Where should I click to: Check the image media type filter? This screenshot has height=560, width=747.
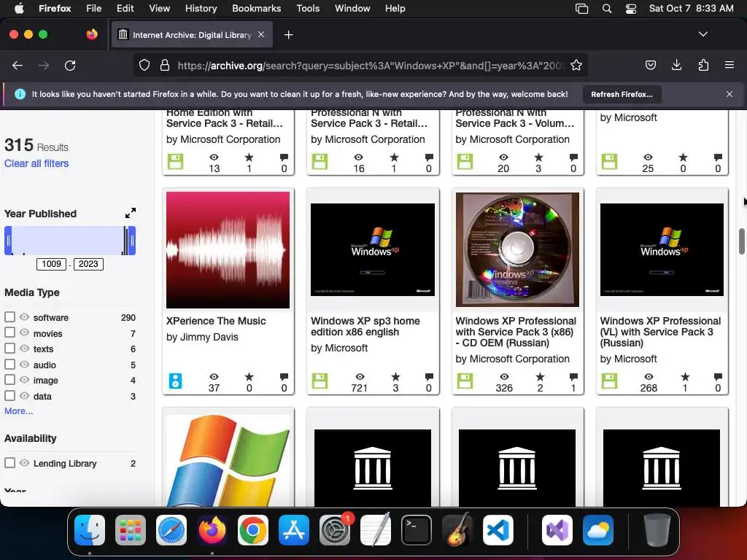9,380
